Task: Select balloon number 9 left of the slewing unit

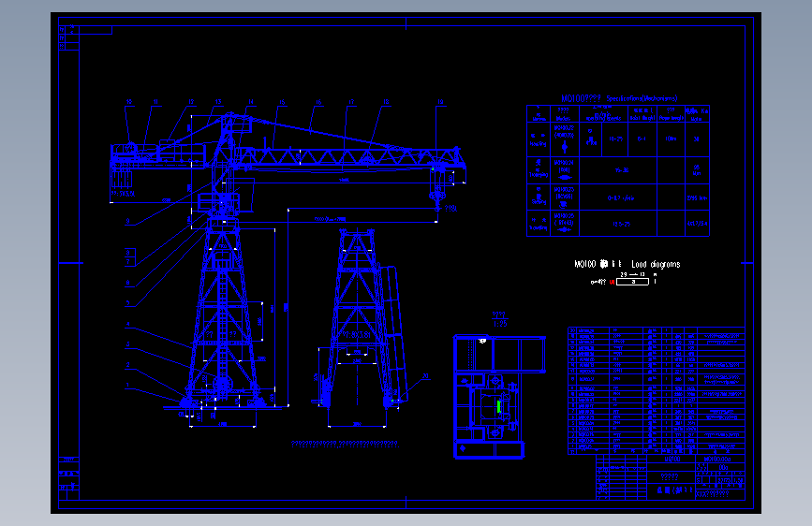Action: coord(128,221)
